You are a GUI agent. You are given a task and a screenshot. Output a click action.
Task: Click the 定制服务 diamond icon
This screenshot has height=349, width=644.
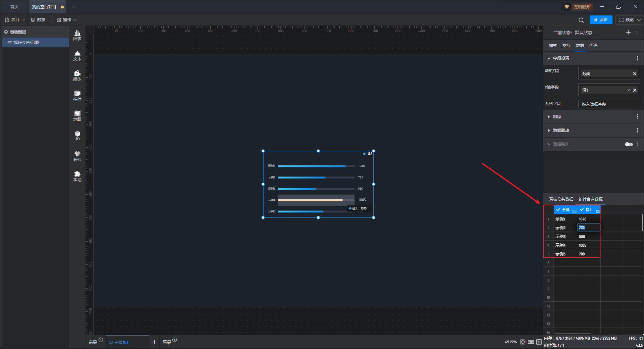pos(567,7)
